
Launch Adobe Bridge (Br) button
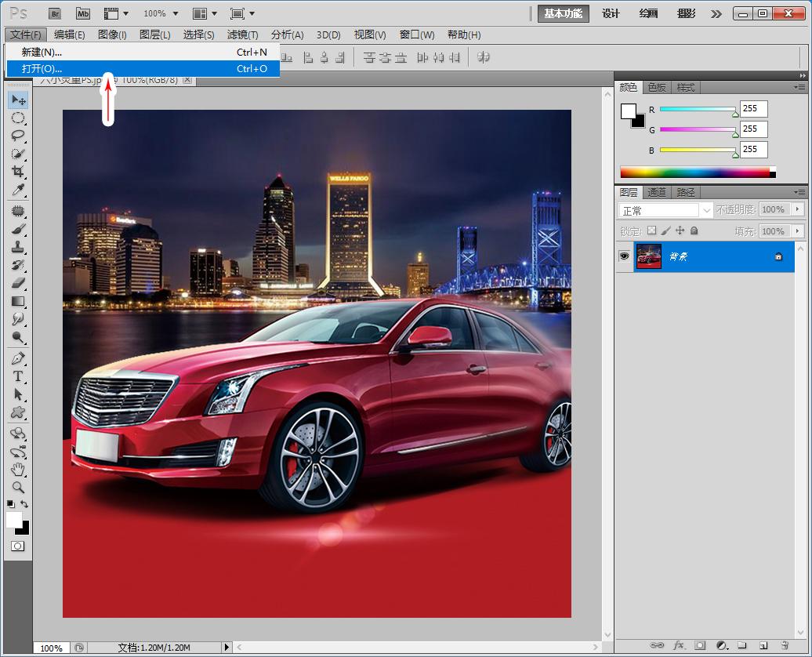point(55,13)
